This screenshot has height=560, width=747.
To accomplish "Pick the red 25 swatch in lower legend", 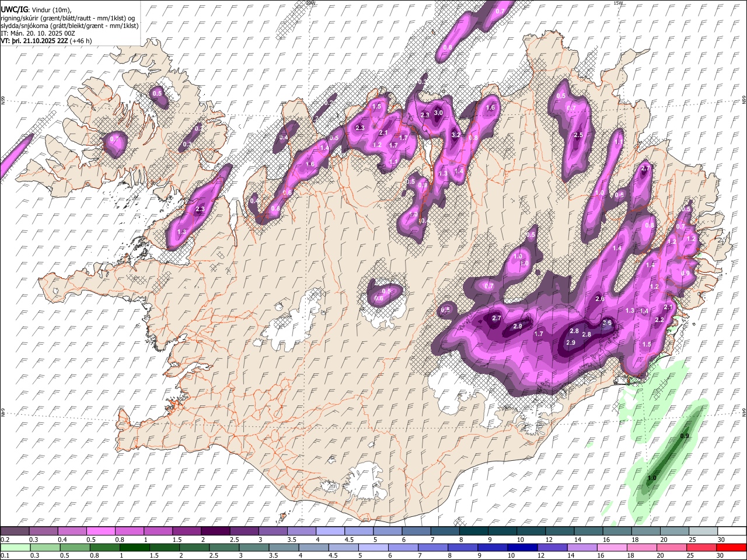I will (700, 547).
